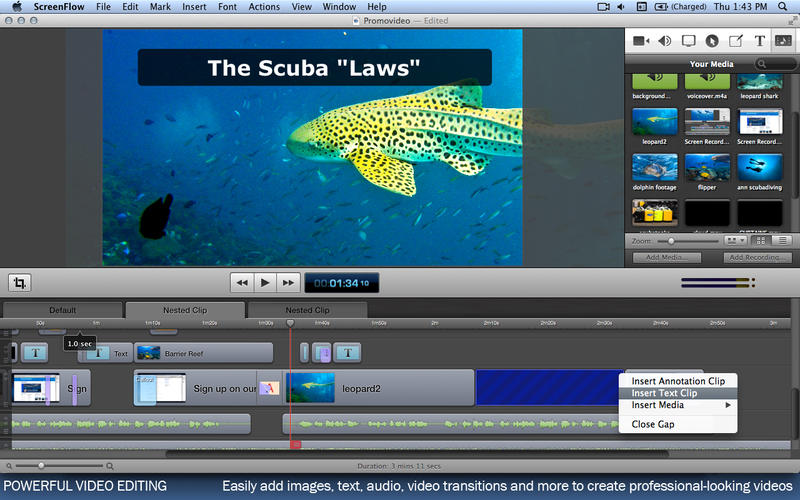Select the dolphin footage thumbnail
800x500 pixels.
655,167
